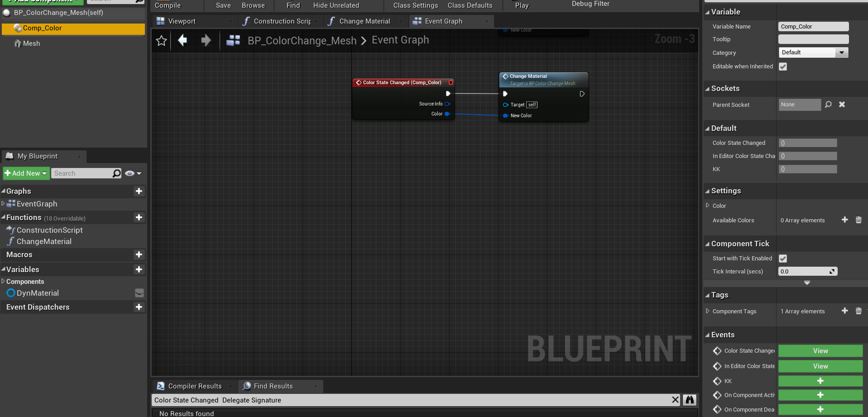Click the back navigation arrow in Event Graph
The image size is (868, 417).
(182, 40)
